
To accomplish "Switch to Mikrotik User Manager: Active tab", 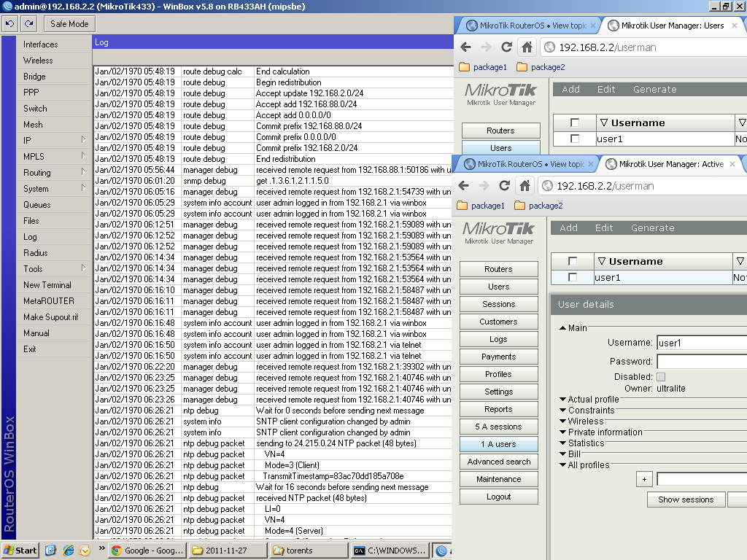I will [x=671, y=164].
